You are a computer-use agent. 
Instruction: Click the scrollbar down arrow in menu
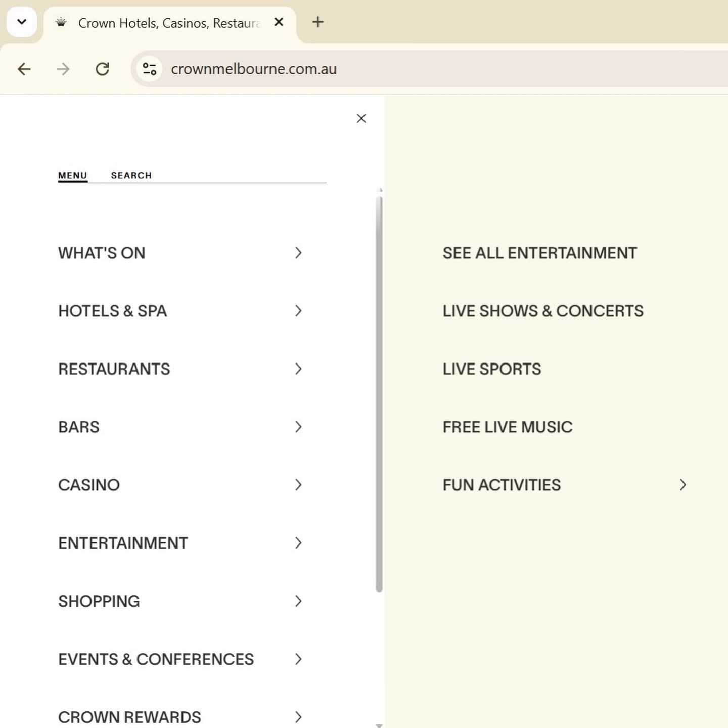click(x=379, y=725)
